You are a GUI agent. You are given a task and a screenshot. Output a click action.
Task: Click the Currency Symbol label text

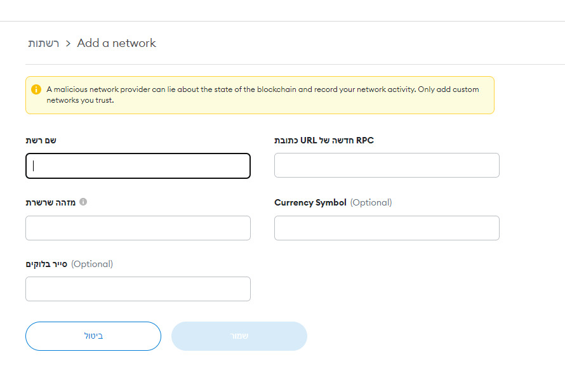pos(310,202)
